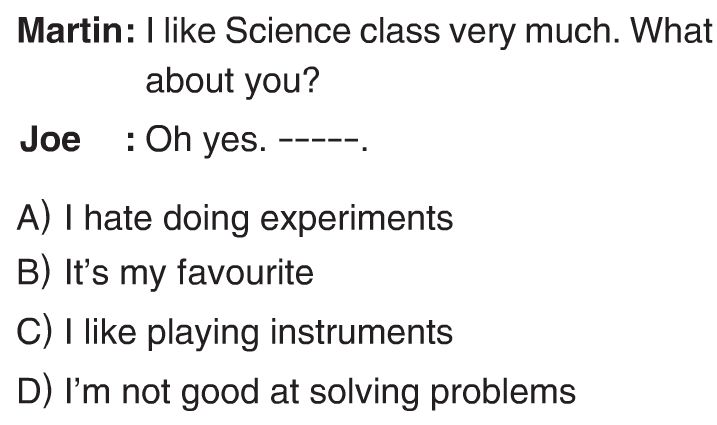The width and height of the screenshot is (717, 425).
Task: Click the word "favourite" in option B
Action: tap(245, 273)
